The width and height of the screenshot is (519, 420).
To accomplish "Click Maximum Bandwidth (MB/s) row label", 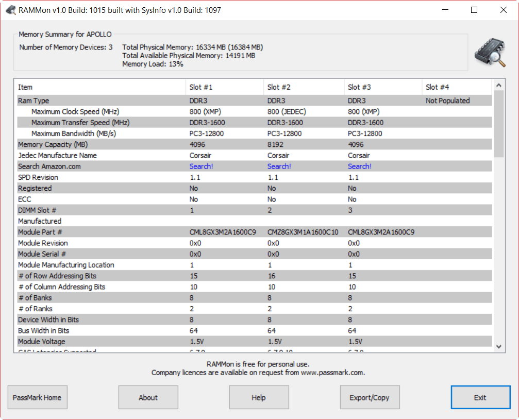I will [74, 133].
